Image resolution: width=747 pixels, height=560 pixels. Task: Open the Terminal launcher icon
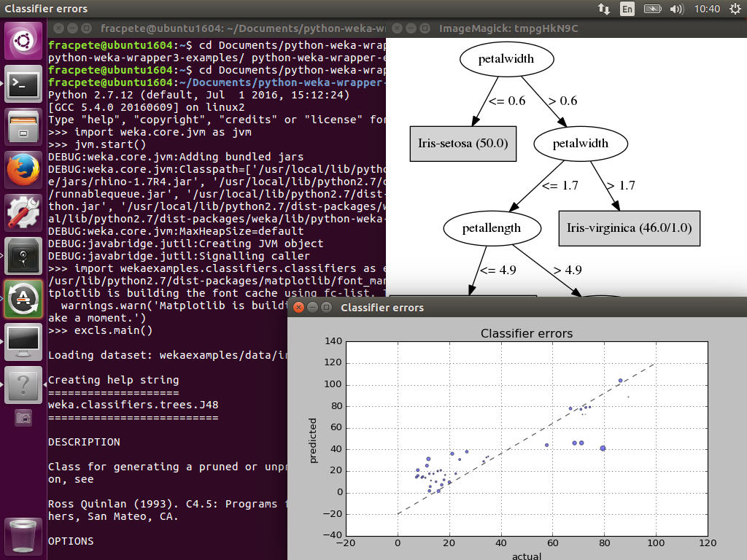point(24,85)
